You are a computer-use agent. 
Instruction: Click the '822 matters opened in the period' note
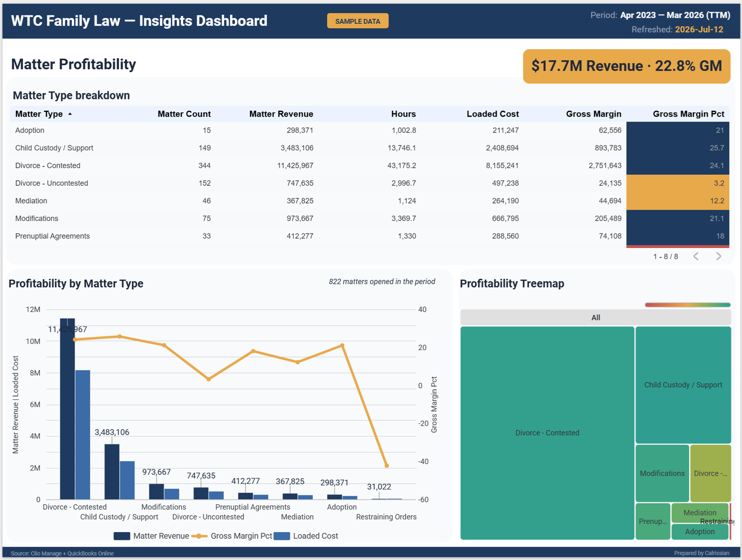tap(382, 282)
